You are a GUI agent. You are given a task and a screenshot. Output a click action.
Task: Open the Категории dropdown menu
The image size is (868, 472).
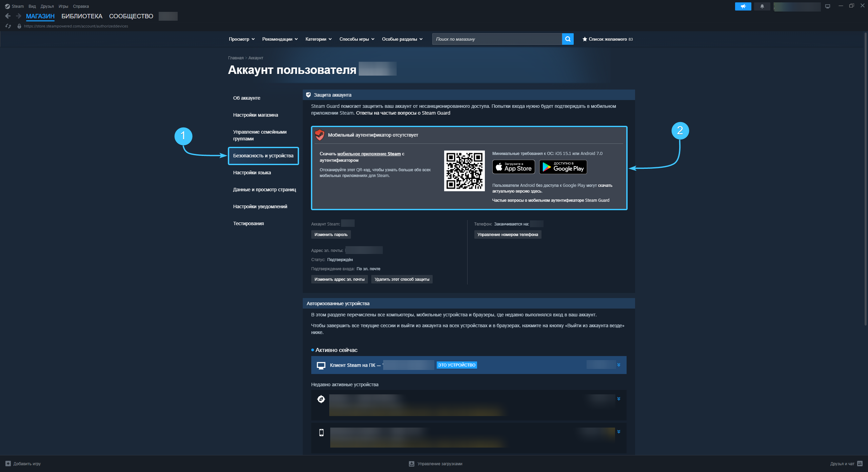(x=318, y=39)
